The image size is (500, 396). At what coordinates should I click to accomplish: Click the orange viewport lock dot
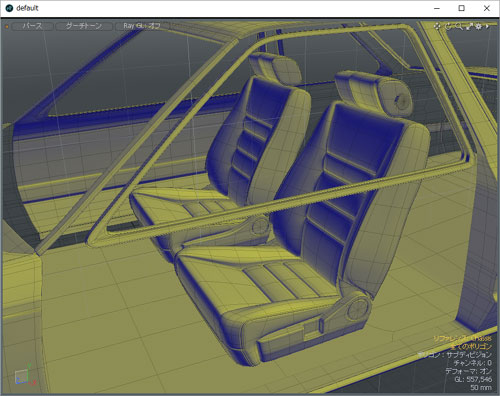[x=6, y=26]
